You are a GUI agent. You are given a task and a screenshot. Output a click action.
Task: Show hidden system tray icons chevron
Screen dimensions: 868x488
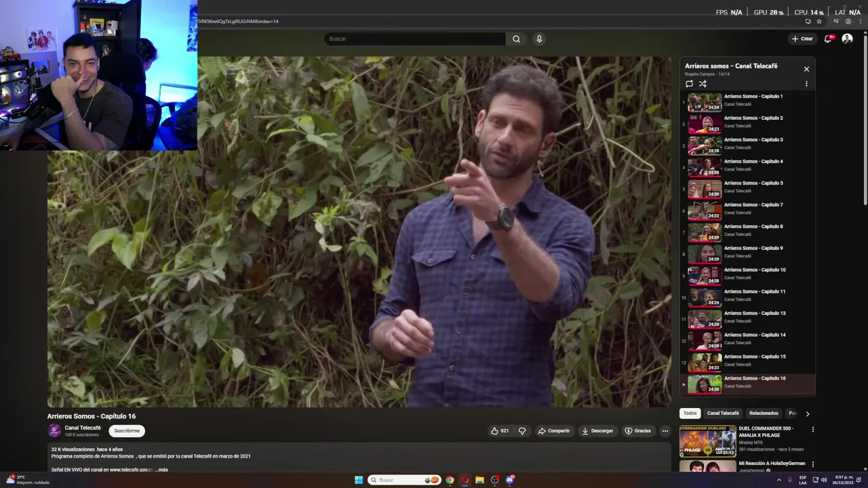click(x=778, y=480)
